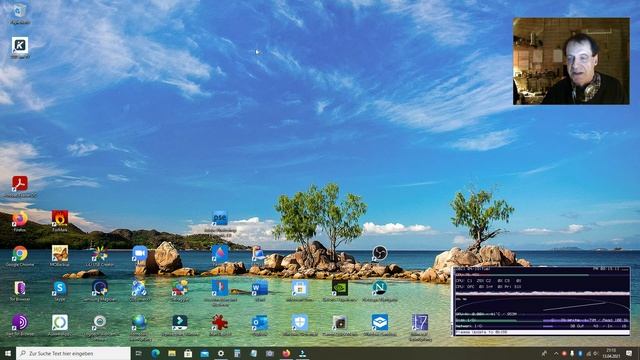Open Microsoft Store from the taskbar
The height and width of the screenshot is (360, 640).
pyautogui.click(x=188, y=353)
